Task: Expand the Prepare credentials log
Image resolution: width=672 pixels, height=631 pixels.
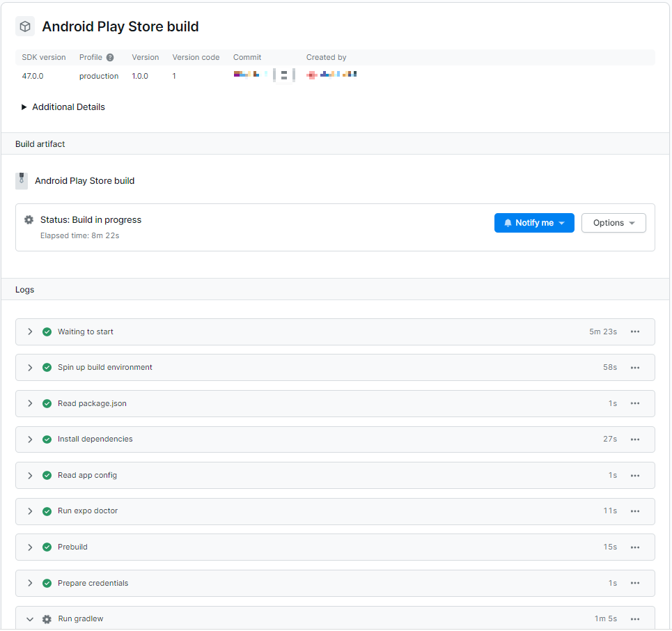Action: 30,583
